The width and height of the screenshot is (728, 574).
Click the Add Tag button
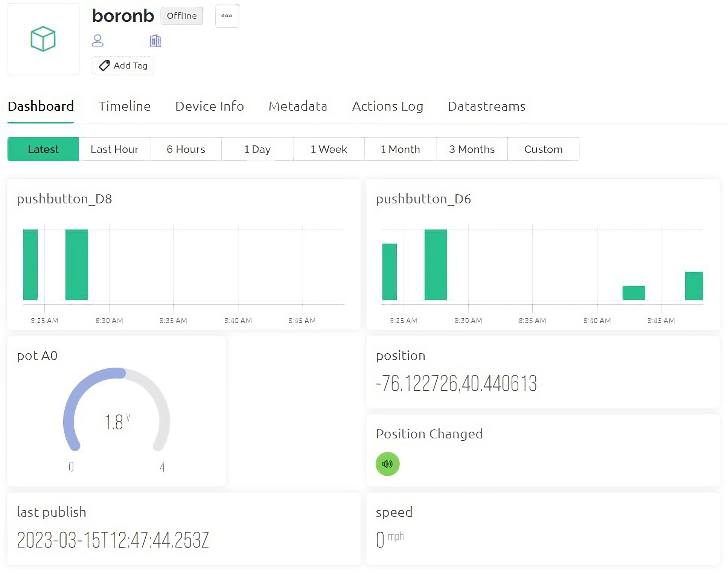tap(123, 66)
